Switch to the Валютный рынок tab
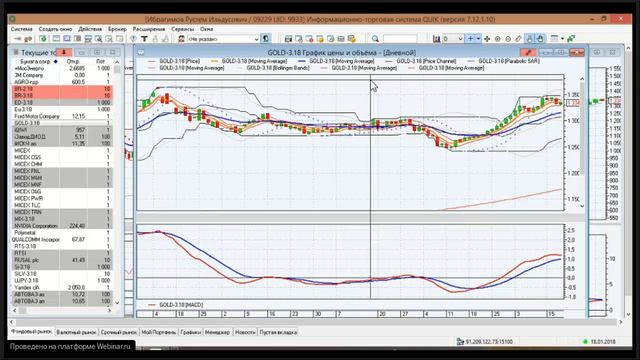The height and width of the screenshot is (360, 640). click(x=76, y=332)
